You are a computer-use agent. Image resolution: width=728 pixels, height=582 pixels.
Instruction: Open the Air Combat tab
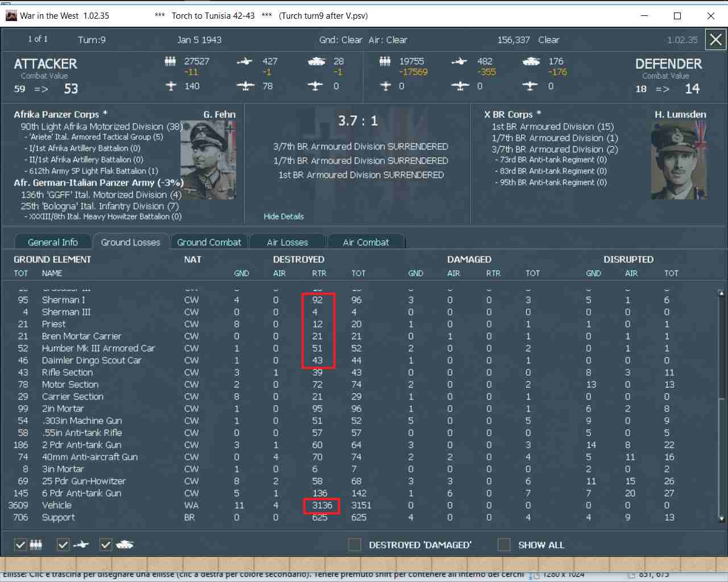[366, 242]
